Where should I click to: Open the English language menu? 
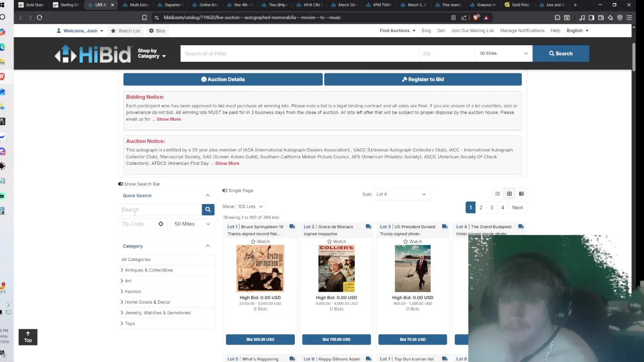[578, 31]
